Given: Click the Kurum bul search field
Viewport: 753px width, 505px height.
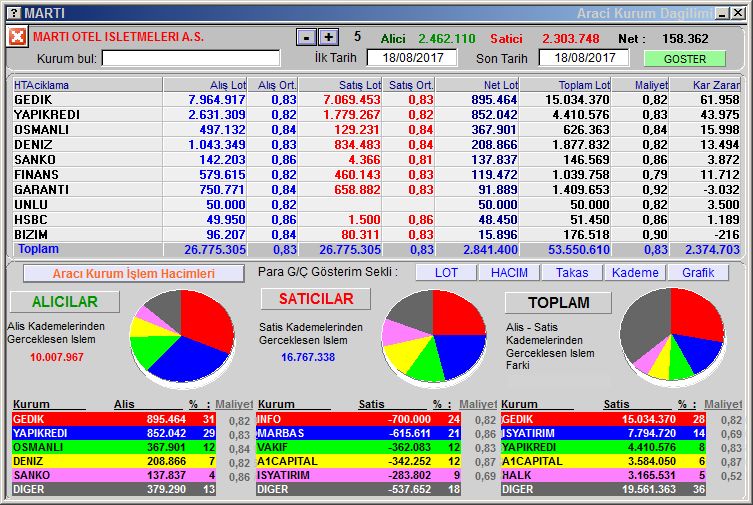Looking at the screenshot, I should click(x=191, y=59).
